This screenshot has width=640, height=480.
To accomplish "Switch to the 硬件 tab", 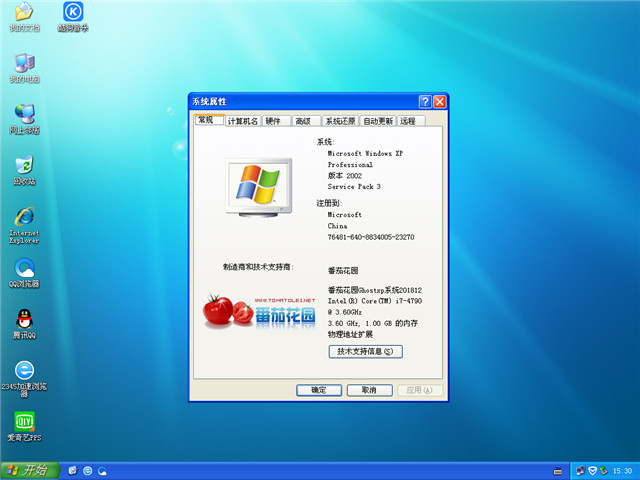I will click(276, 121).
